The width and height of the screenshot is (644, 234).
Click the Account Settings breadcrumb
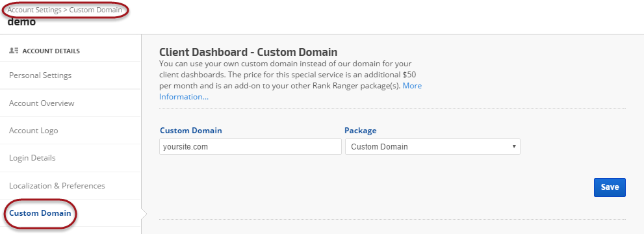(34, 10)
